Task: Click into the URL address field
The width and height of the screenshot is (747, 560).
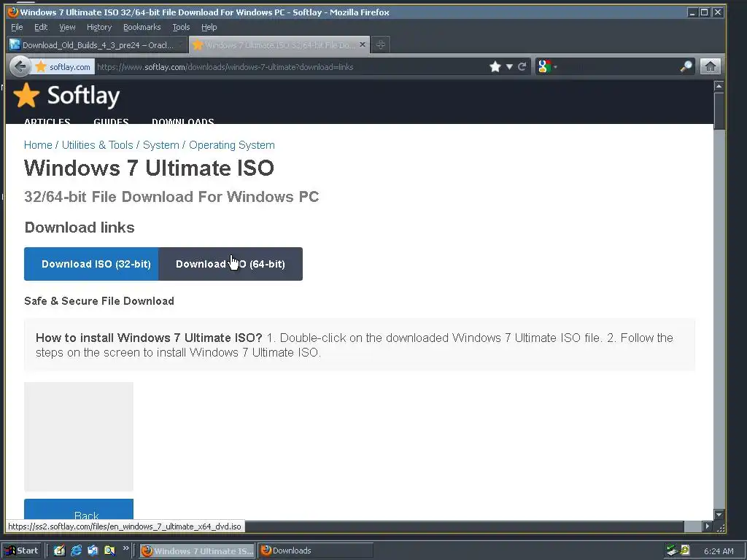Action: pyautogui.click(x=290, y=66)
